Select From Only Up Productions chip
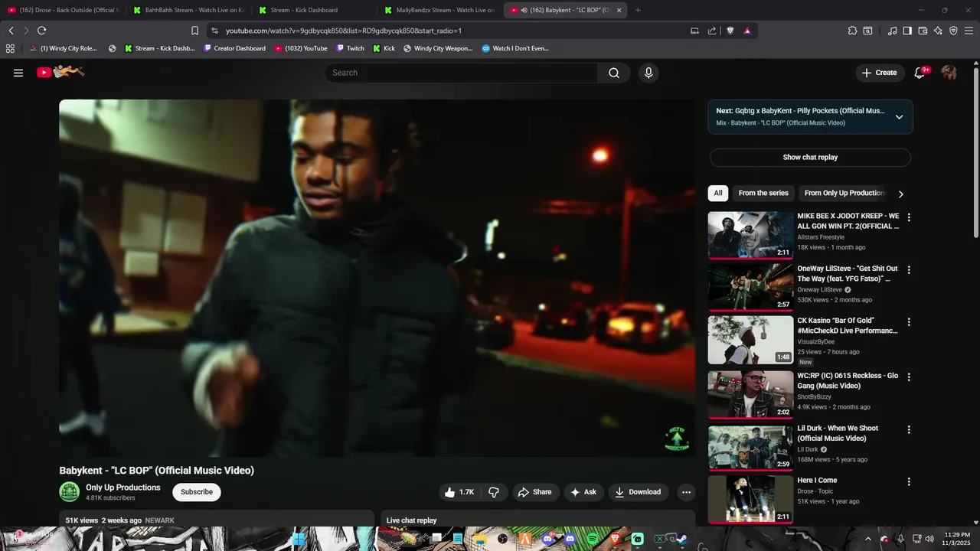 tap(844, 193)
